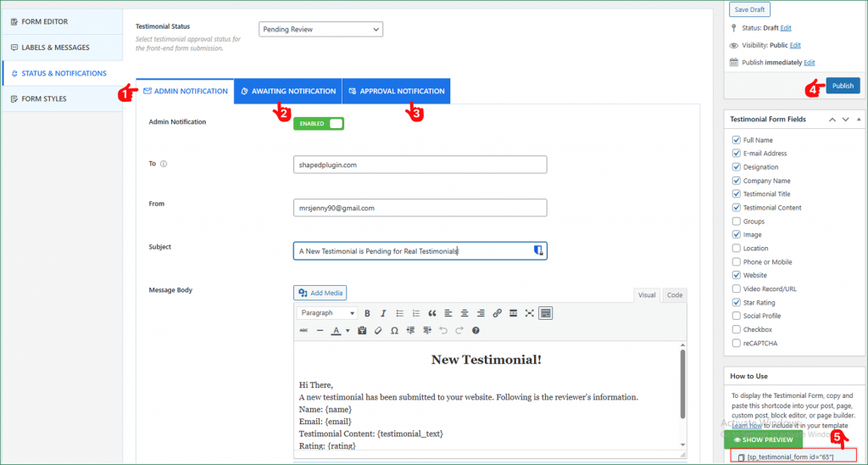The image size is (868, 465).
Task: Insert the Read More tag
Action: 513,313
